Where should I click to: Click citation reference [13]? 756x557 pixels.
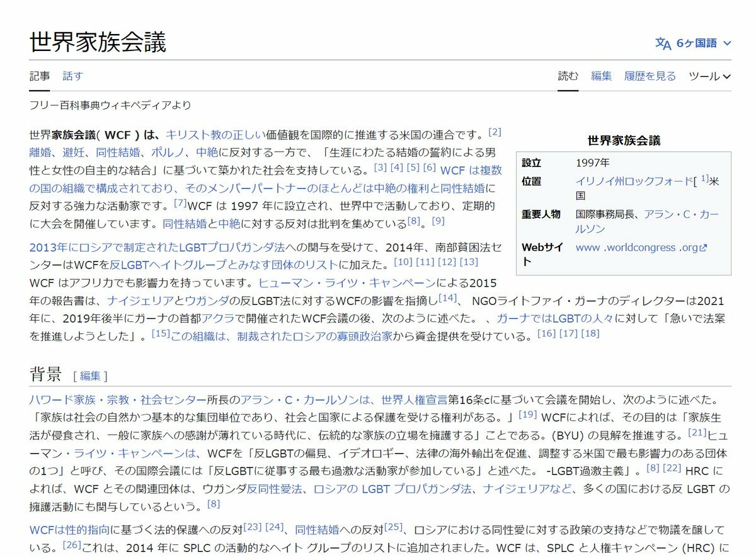click(x=469, y=262)
